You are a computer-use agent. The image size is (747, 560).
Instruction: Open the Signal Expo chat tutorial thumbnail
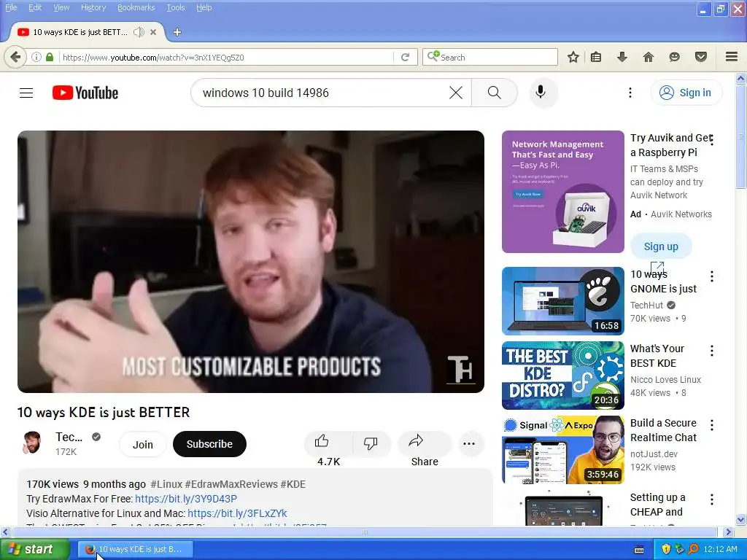pyautogui.click(x=562, y=449)
